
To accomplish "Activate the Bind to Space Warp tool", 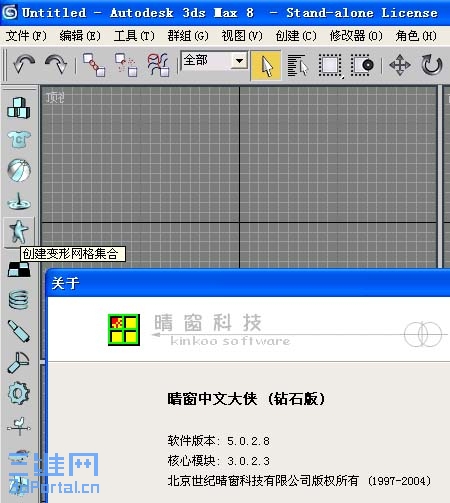I will [159, 65].
